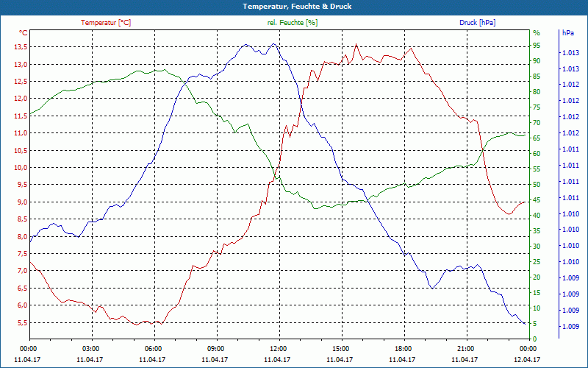Select the '11.04.17' date beneath '21:00'
This screenshot has height=368, width=588.
click(465, 360)
